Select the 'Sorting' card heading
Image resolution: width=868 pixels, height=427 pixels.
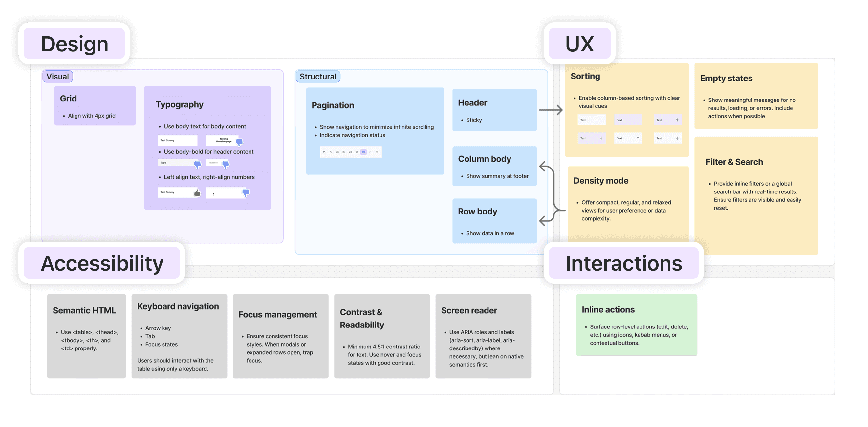click(x=585, y=76)
